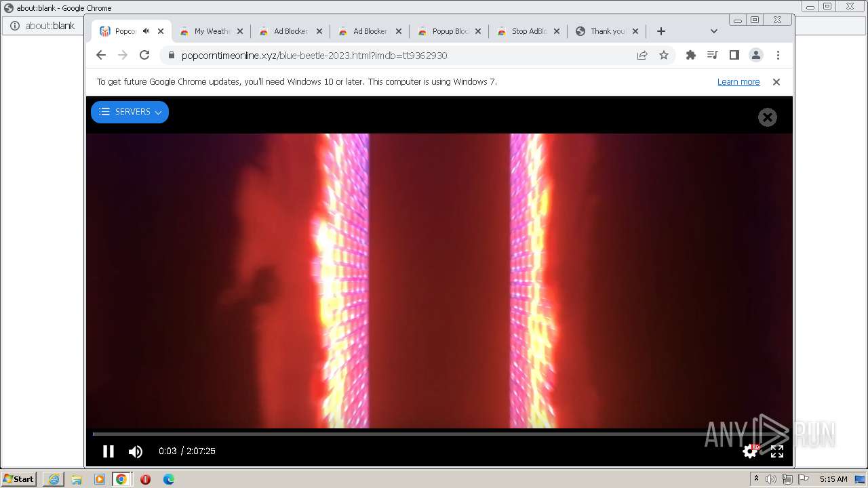
Task: Click the browser forward arrow
Action: 123,56
